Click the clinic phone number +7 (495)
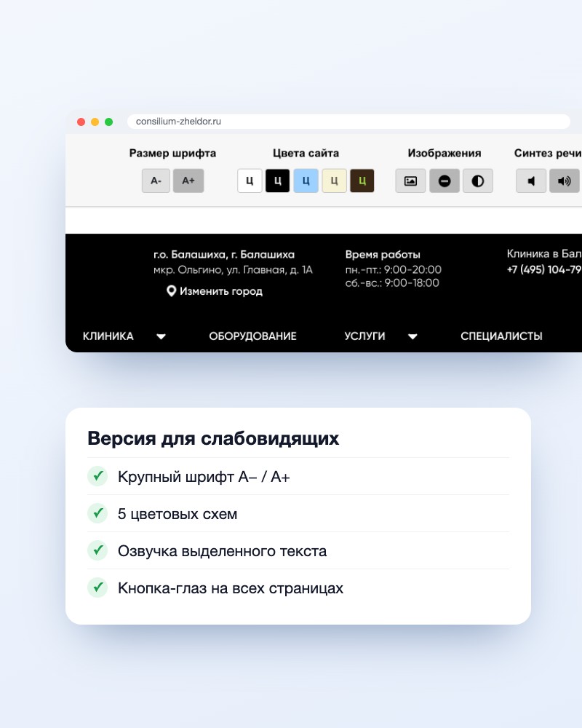This screenshot has height=728, width=582. pos(544,269)
